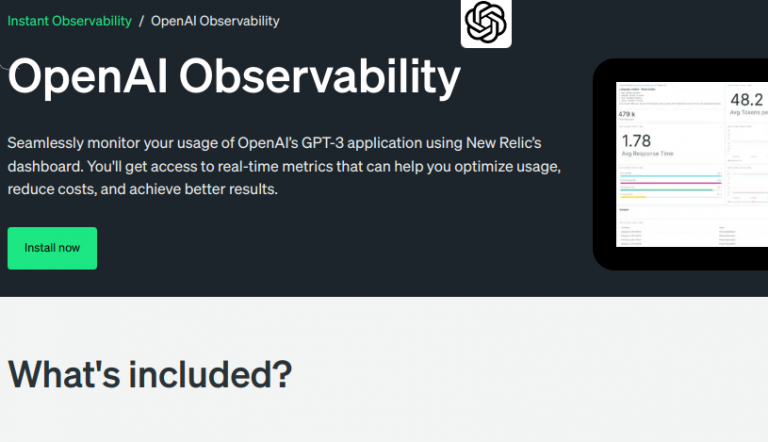The height and width of the screenshot is (442, 768).
Task: Click the 48.2 Avg Tokens tile
Action: [x=748, y=103]
